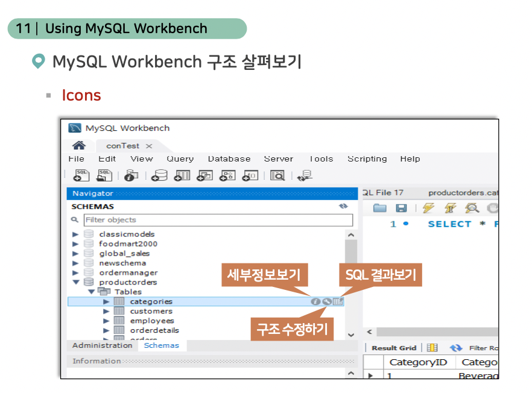The height and width of the screenshot is (393, 532).
Task: Expand the global_sales schema
Action: (x=75, y=253)
